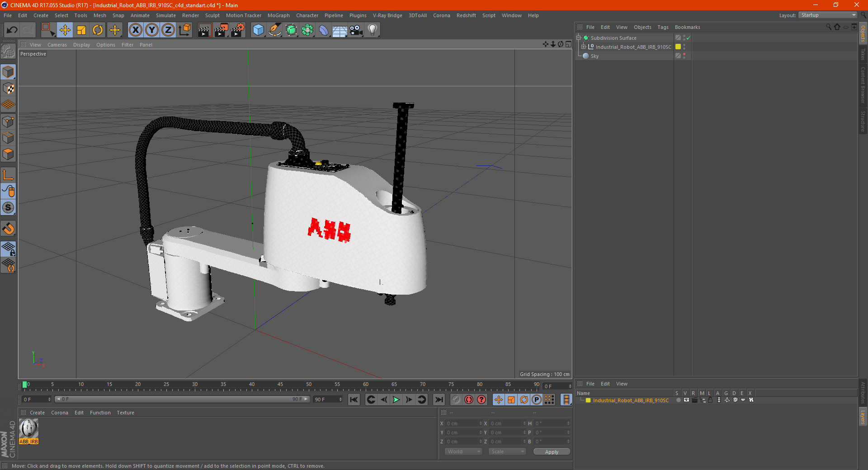Viewport: 868px width, 470px height.
Task: Enable Workplane mode icon
Action: click(x=8, y=105)
